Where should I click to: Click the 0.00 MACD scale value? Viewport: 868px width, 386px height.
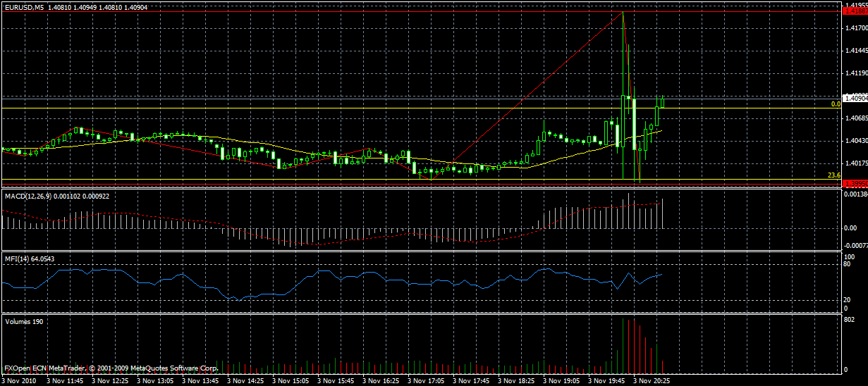(x=850, y=228)
